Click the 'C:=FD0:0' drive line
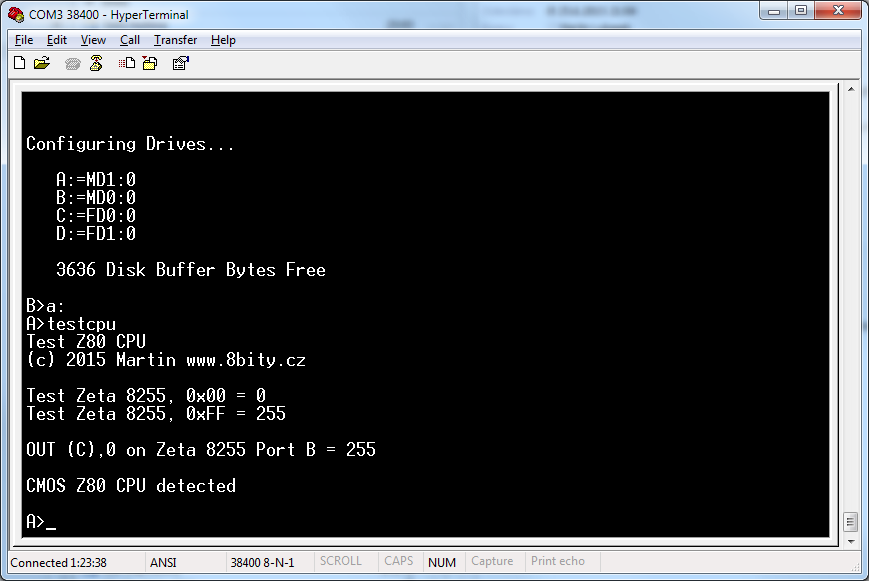This screenshot has width=869, height=581. point(96,216)
